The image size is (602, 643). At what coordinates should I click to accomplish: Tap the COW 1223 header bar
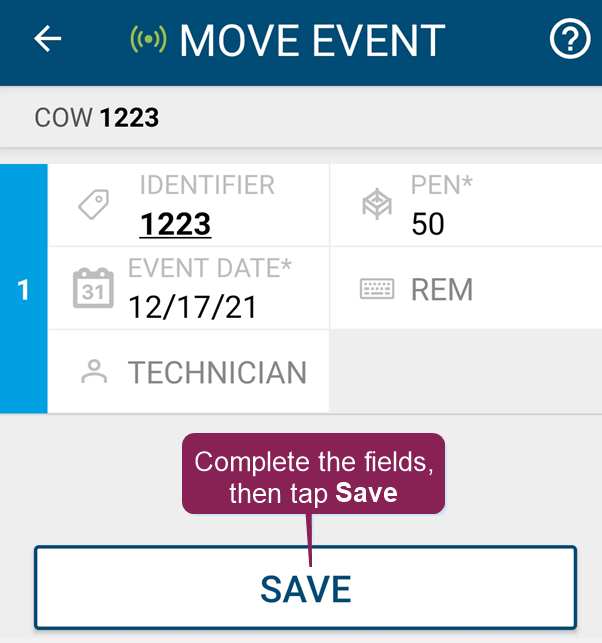coord(300,118)
